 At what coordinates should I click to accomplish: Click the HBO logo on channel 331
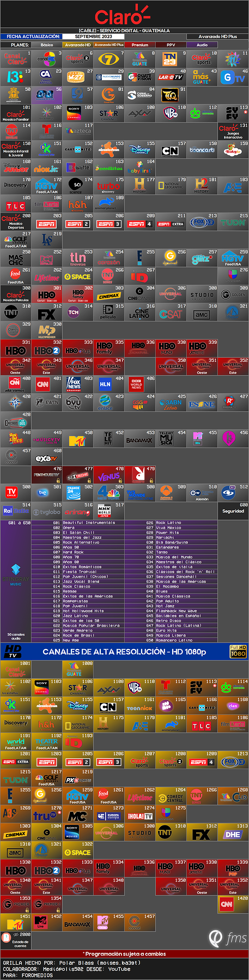(x=15, y=351)
